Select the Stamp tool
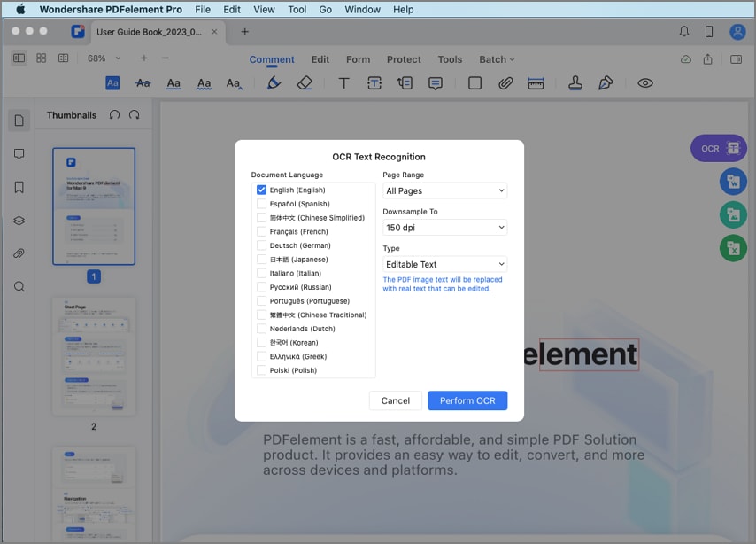 pyautogui.click(x=575, y=83)
